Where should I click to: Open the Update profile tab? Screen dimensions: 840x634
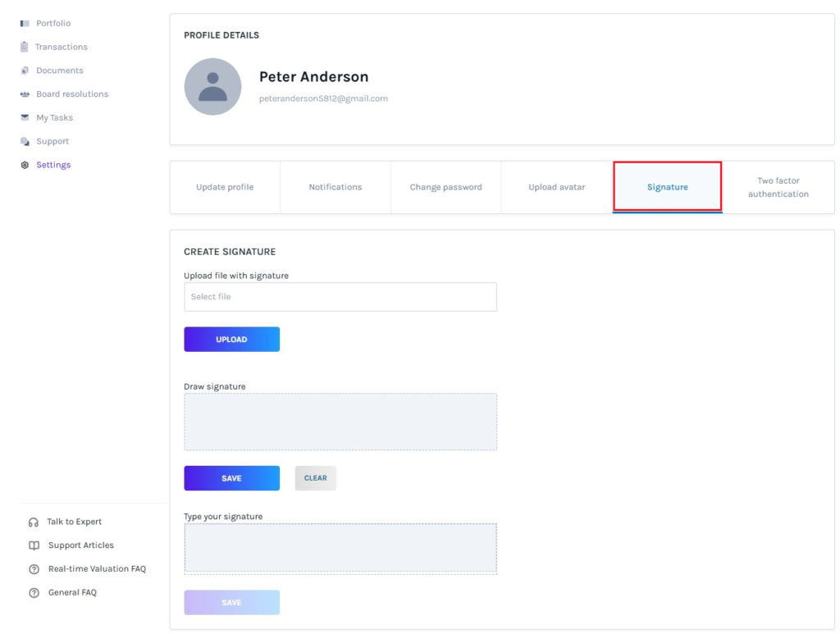[225, 187]
